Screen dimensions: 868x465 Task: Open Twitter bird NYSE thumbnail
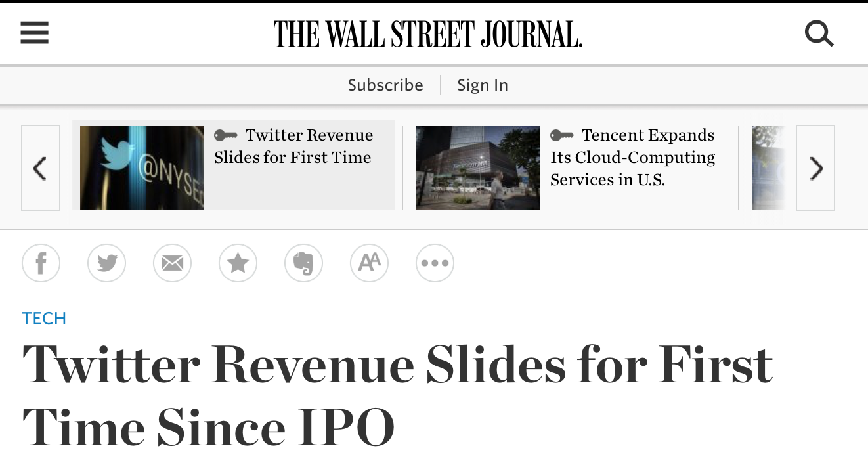pyautogui.click(x=142, y=168)
